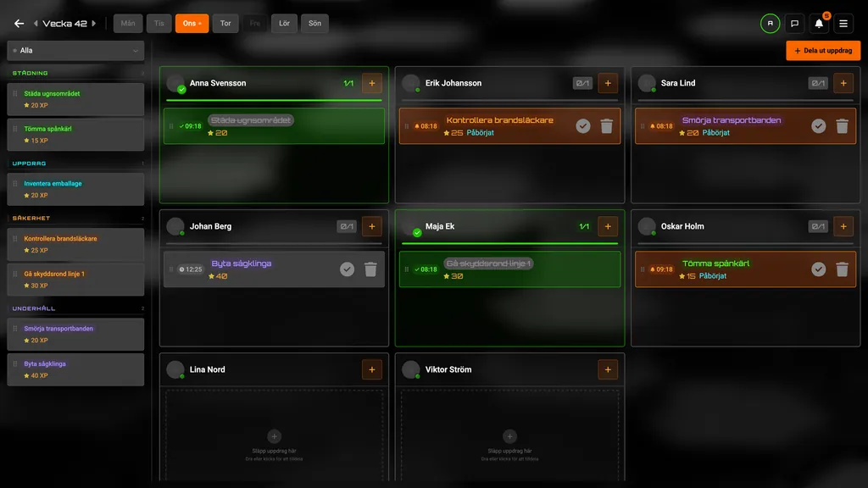Add task to Lina Nord

(372, 369)
